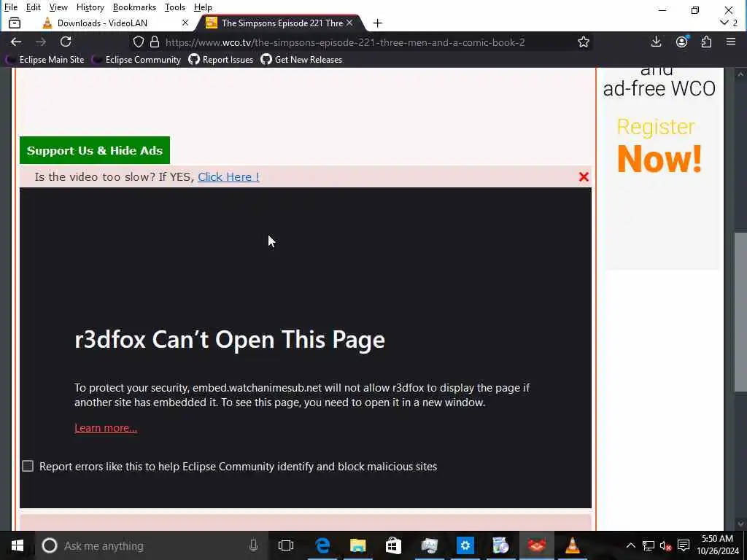The image size is (747, 560).
Task: Follow the Click Here ! link
Action: tap(228, 176)
